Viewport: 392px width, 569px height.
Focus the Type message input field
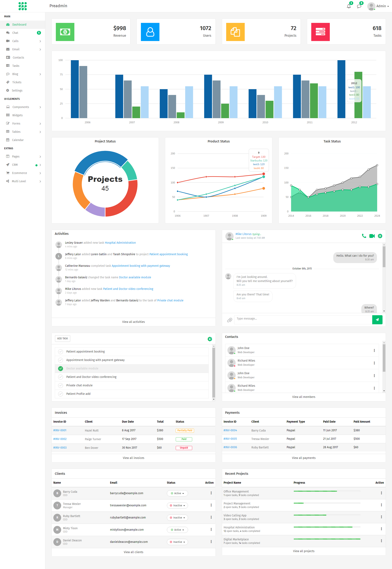coord(303,320)
